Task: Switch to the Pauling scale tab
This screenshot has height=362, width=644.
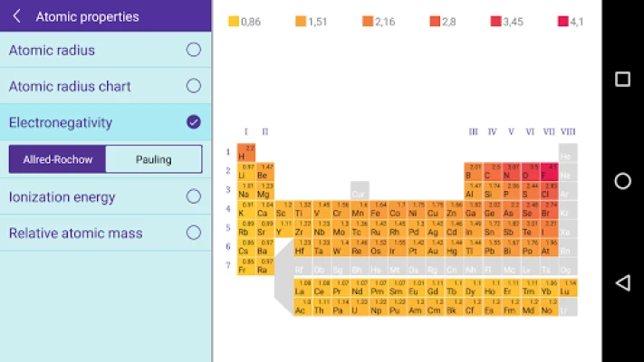Action: point(153,159)
